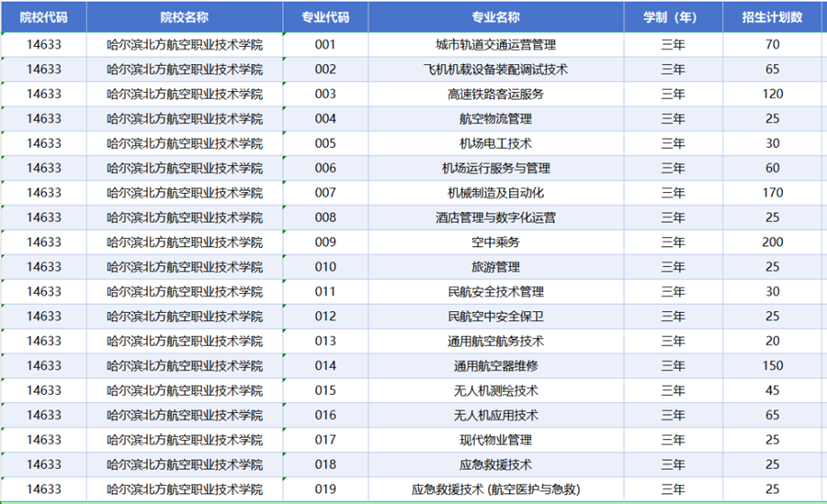This screenshot has width=827, height=504.
Task: Select the 院校名称 column header
Action: pyautogui.click(x=184, y=17)
